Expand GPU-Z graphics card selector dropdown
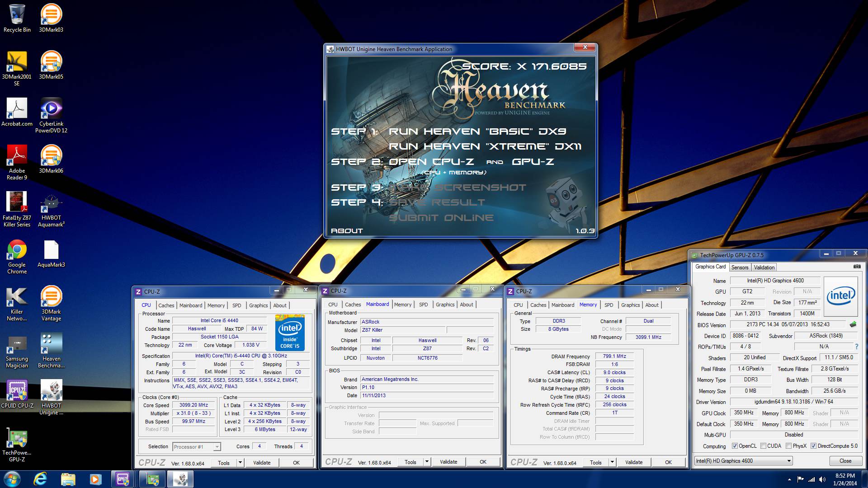The width and height of the screenshot is (868, 488). point(789,461)
